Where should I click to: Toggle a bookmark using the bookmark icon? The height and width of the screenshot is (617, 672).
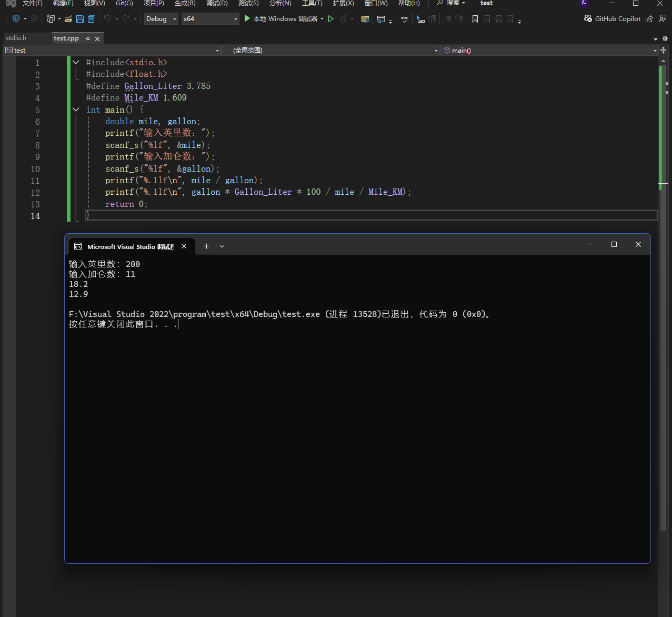(x=475, y=18)
